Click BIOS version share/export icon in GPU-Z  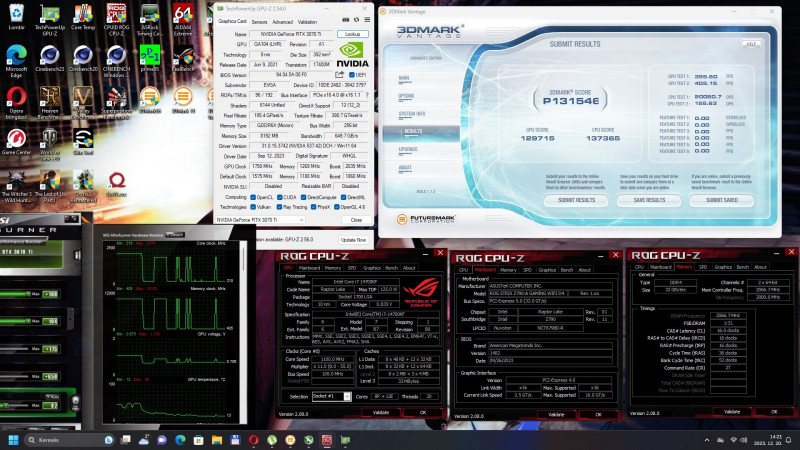(339, 75)
